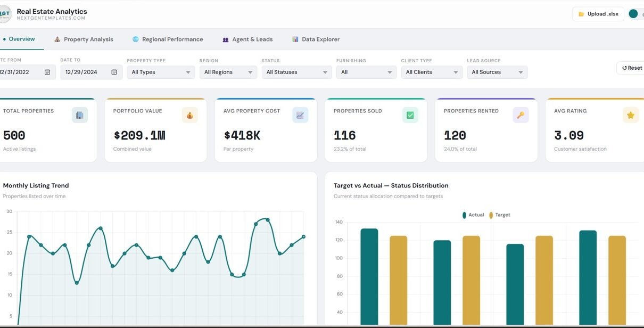Click the key icon on Properties Rented

(521, 115)
